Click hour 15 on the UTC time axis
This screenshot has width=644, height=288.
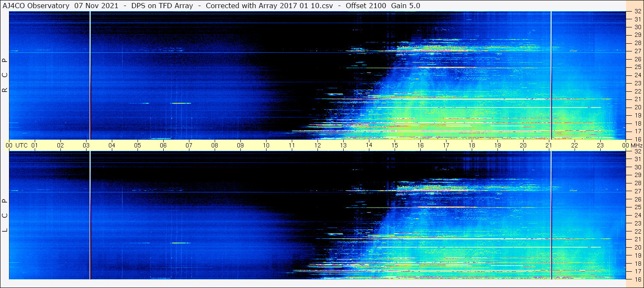point(395,145)
